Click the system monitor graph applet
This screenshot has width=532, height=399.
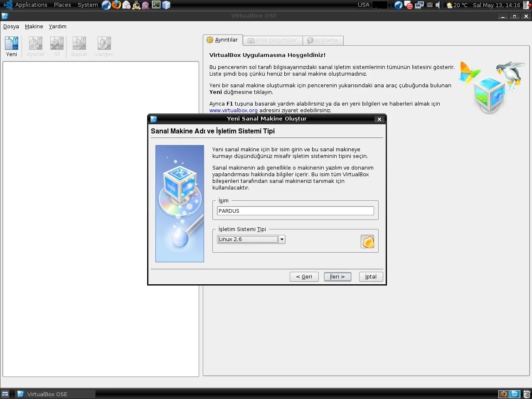coord(380,5)
